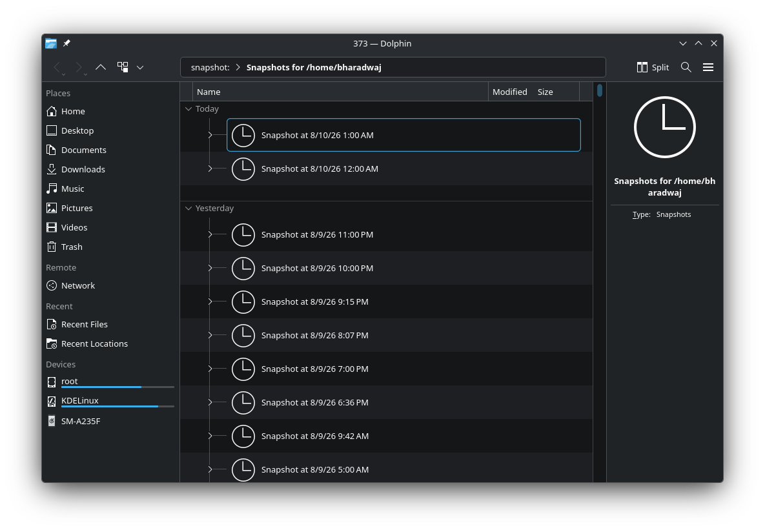
Task: Click clock icon of 8/9/26 9:42 AM snapshot
Action: 243,436
